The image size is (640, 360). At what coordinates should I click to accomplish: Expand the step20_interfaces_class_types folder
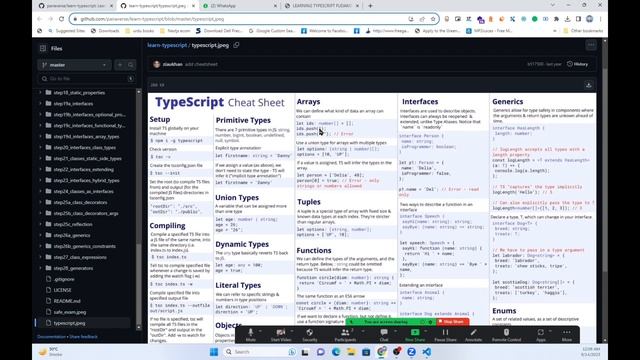tap(40, 147)
